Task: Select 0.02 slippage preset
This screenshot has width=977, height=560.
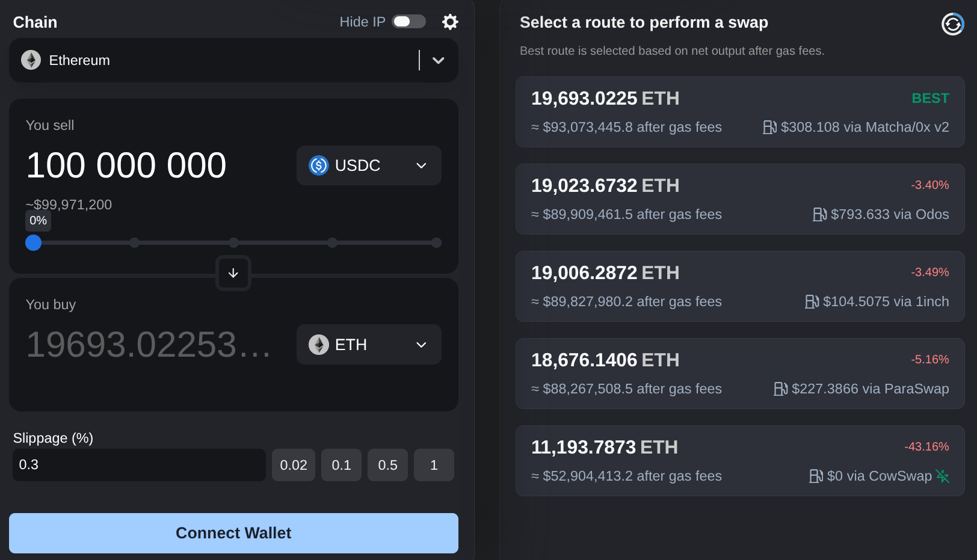Action: point(294,465)
